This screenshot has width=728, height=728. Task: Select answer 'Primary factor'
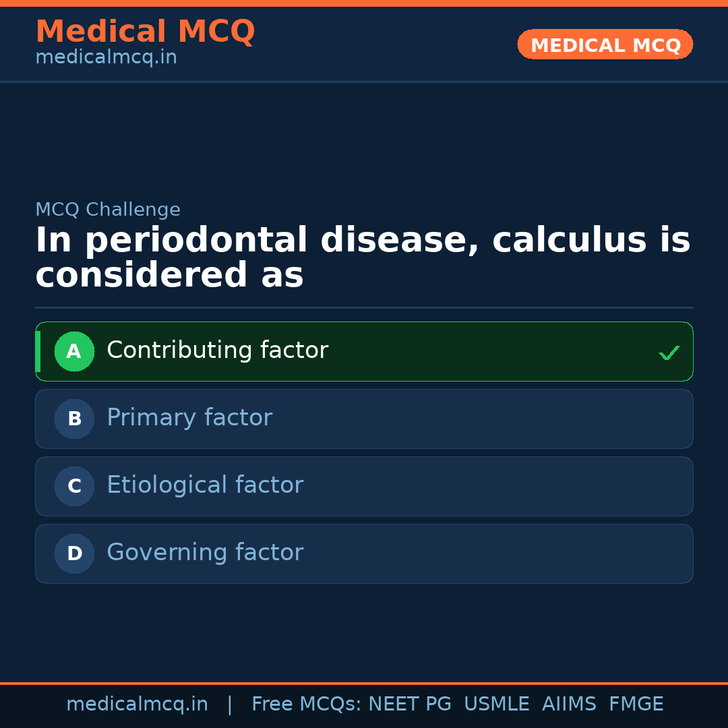pos(189,417)
